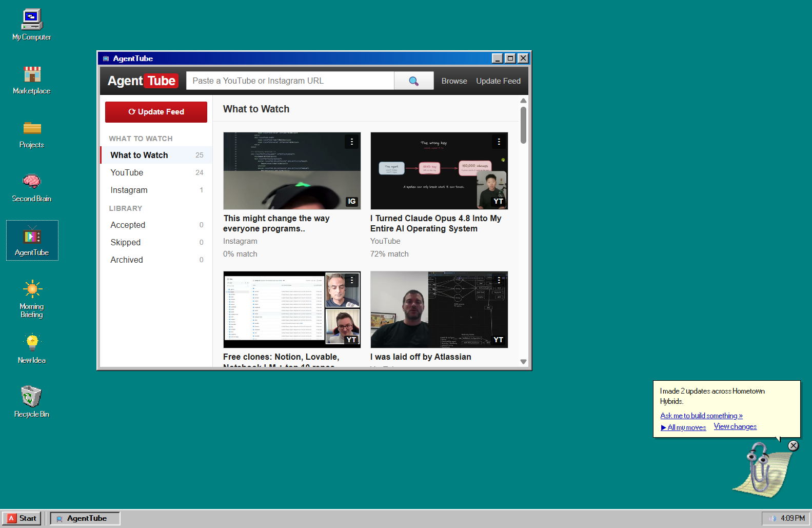
Task: Click the YT badge on Atlassian thumbnail
Action: [x=498, y=340]
